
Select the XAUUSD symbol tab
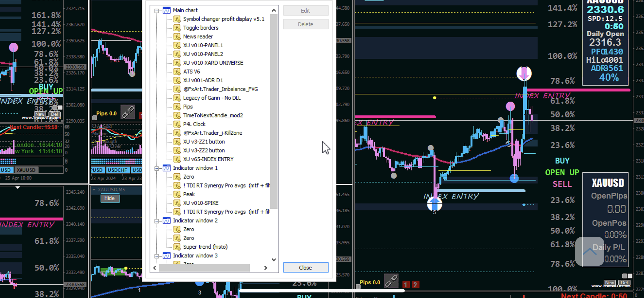click(26, 170)
